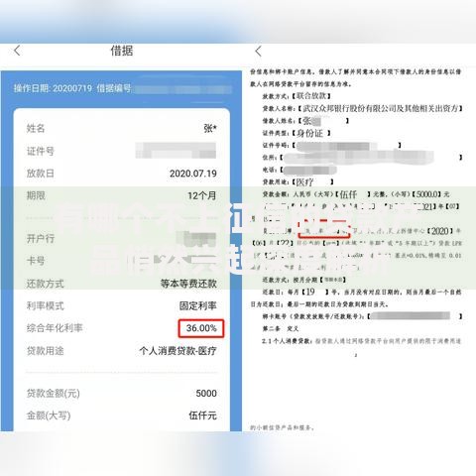Screen dimensions: 476x476
Task: Click the 贷款用途 label
Action: click(45, 351)
